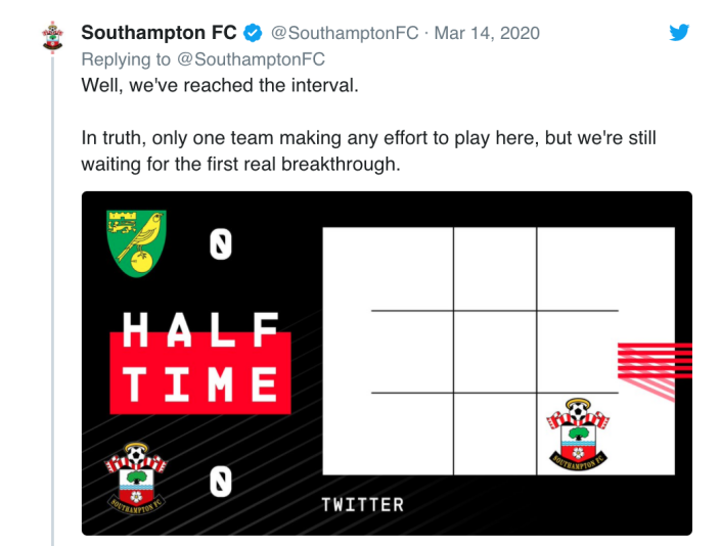Open the @SouthamptonFC handle in header
718x546 pixels.
click(x=344, y=33)
